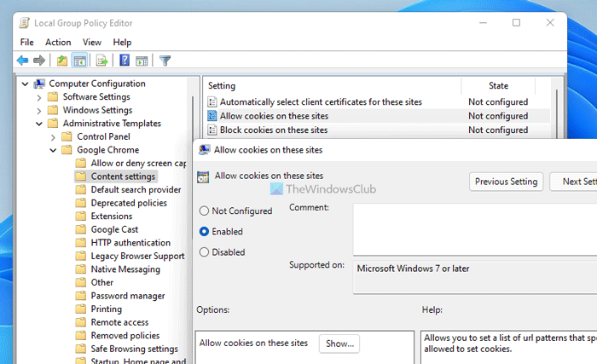This screenshot has height=364, width=597.
Task: Click the Windows Settings folder icon
Action: [x=53, y=110]
